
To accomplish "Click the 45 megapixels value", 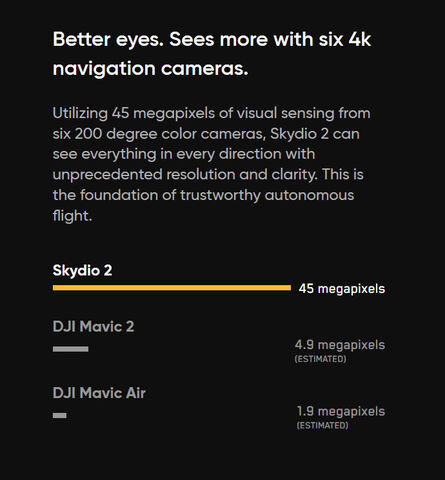I will pyautogui.click(x=342, y=289).
